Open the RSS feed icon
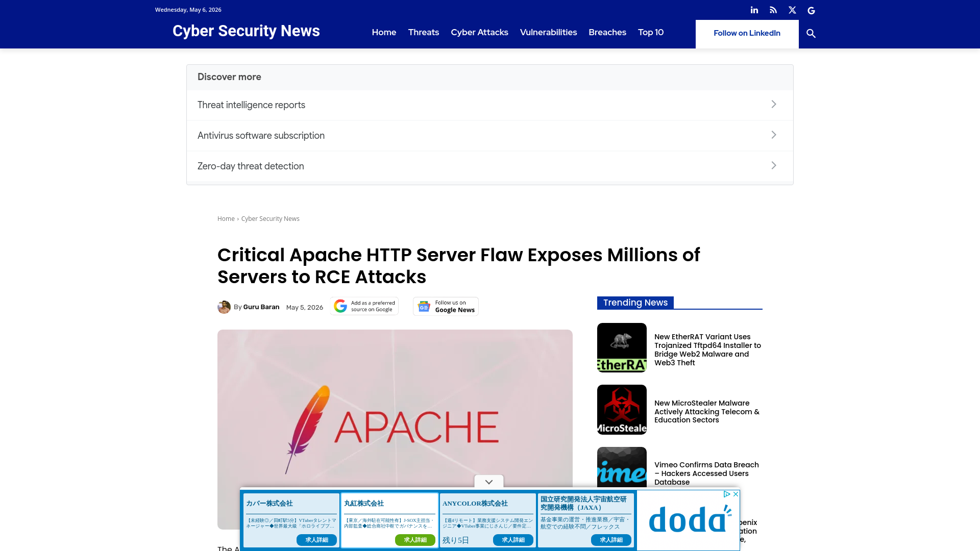980x551 pixels. 773,10
